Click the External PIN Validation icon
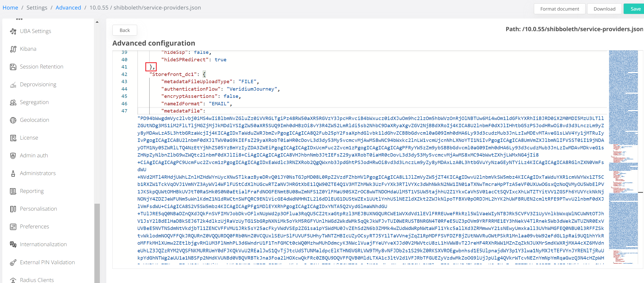This screenshot has height=283, width=644. (x=13, y=262)
